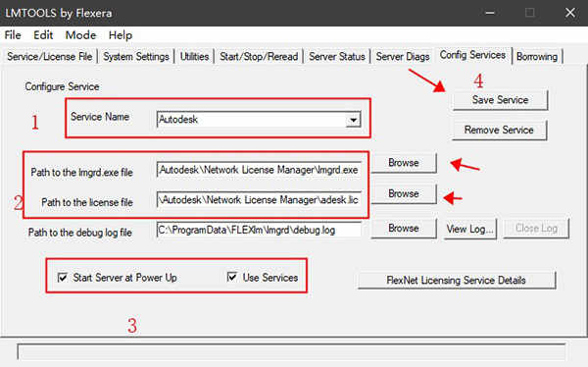
Task: Browse for the debug log file
Action: 404,228
